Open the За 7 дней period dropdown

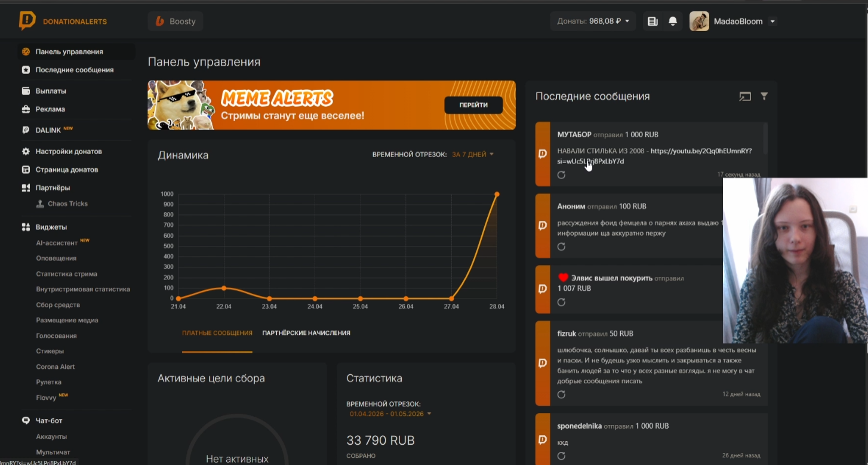pyautogui.click(x=473, y=155)
